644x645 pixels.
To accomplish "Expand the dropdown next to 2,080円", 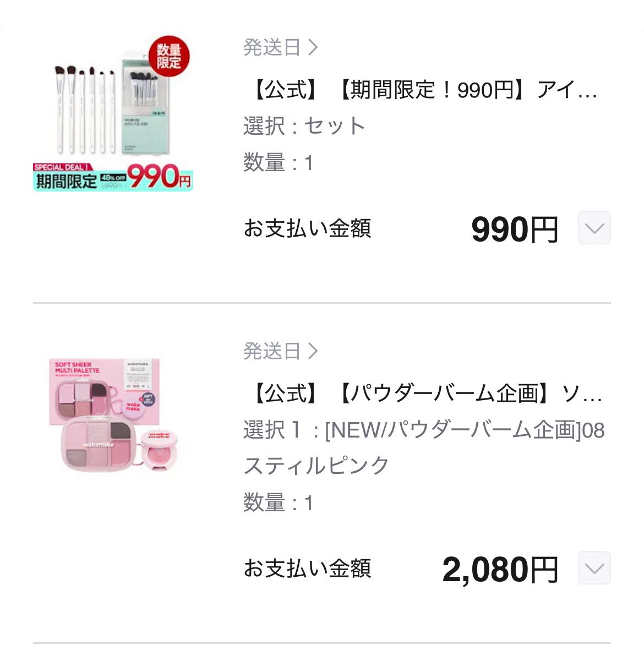I will click(594, 568).
